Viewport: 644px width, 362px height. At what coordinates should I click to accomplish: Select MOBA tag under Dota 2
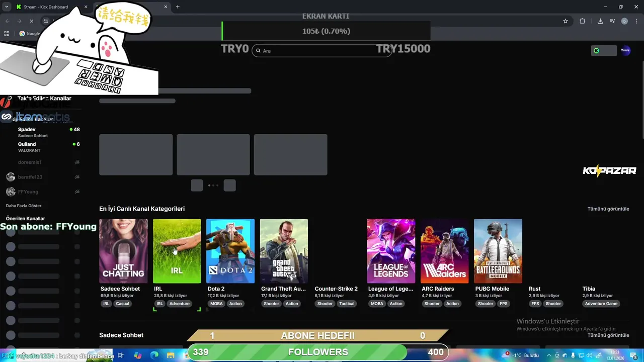216,304
